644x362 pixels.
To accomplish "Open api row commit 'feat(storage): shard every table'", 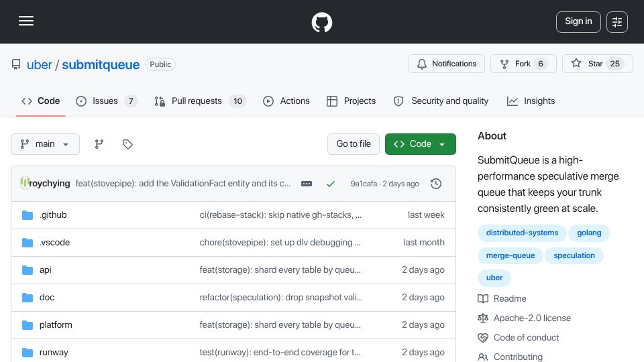I will (x=280, y=270).
